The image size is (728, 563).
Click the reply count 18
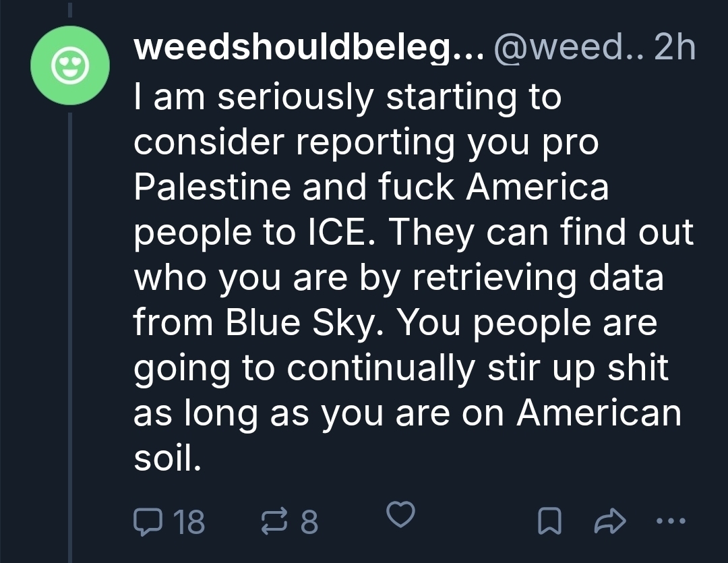(189, 521)
